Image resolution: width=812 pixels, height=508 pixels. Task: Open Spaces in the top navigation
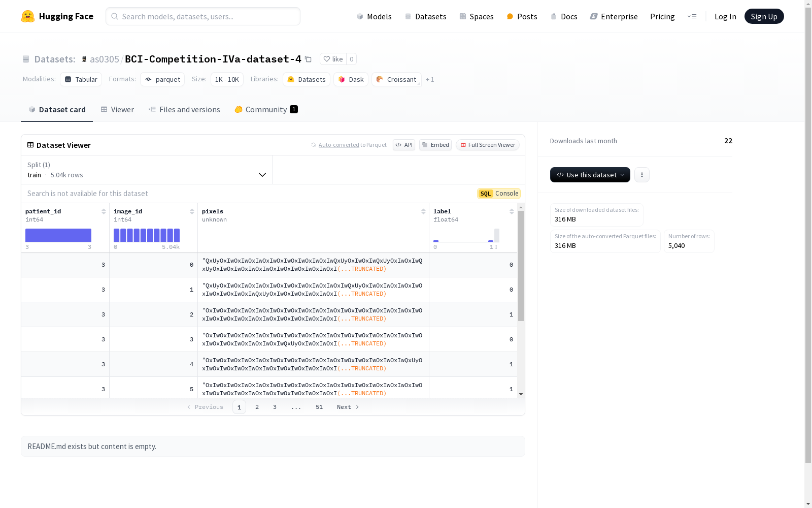(x=476, y=16)
